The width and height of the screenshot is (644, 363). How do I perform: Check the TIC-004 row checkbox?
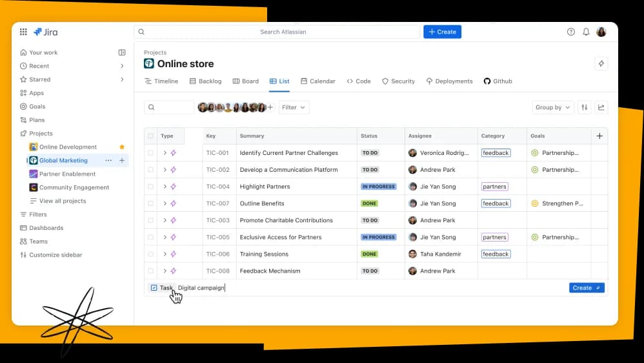pos(151,186)
